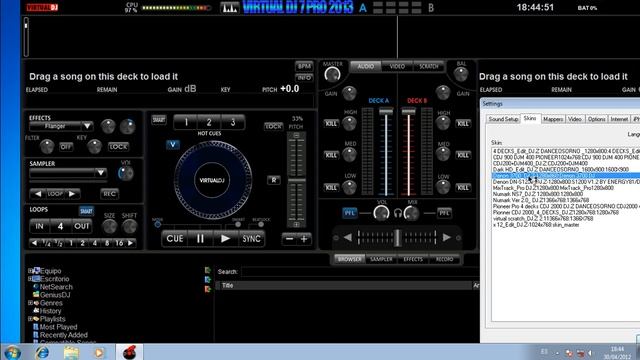Click the crossfader handle
This screenshot has width=640, height=360.
(397, 238)
